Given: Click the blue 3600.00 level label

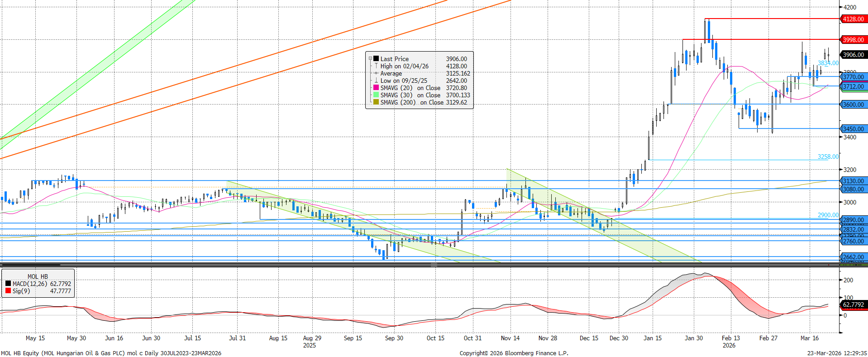Looking at the screenshot, I should (853, 105).
